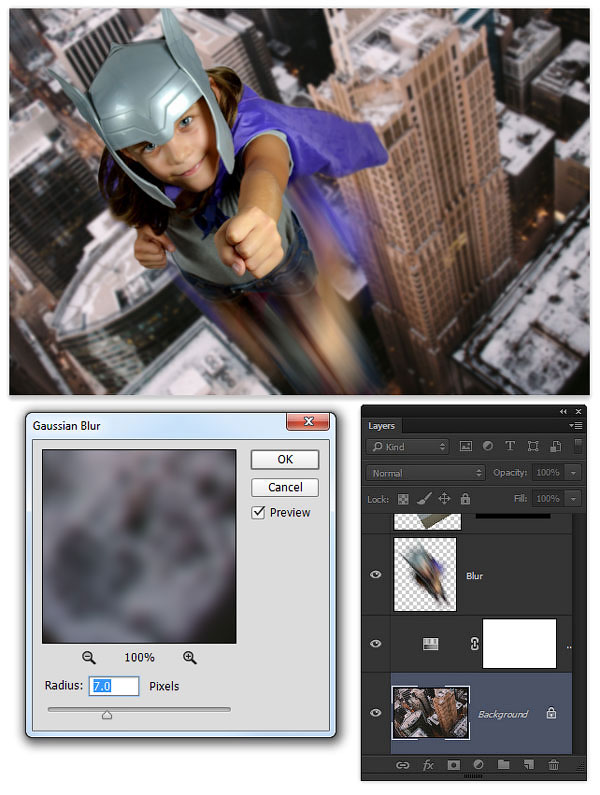The image size is (600, 795).
Task: Hide the Blur layer
Action: point(375,574)
